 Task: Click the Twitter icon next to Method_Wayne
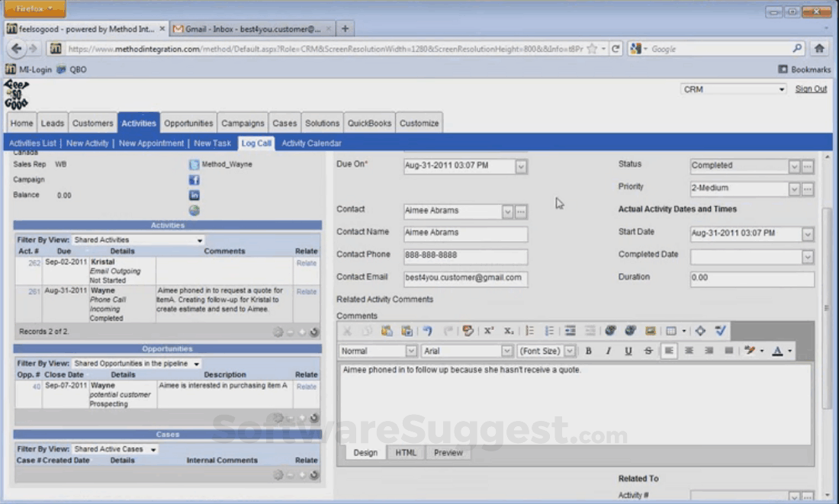(194, 165)
